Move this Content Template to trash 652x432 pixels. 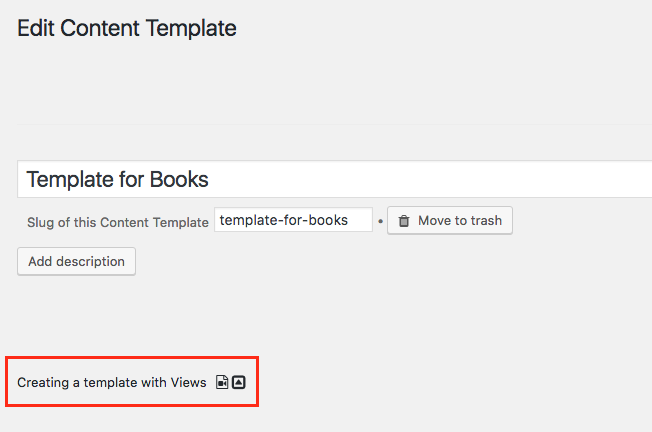[x=450, y=220]
